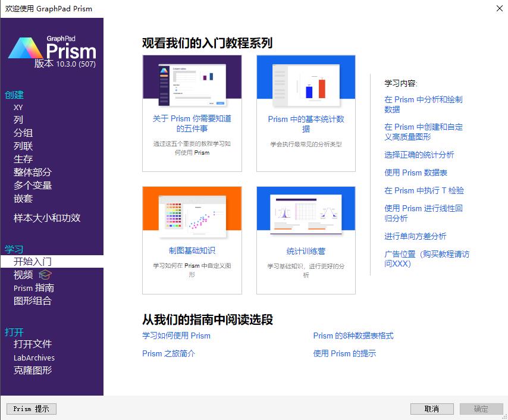508x420 pixels.
Task: Open 图形组合 in sidebar
Action: coord(32,301)
